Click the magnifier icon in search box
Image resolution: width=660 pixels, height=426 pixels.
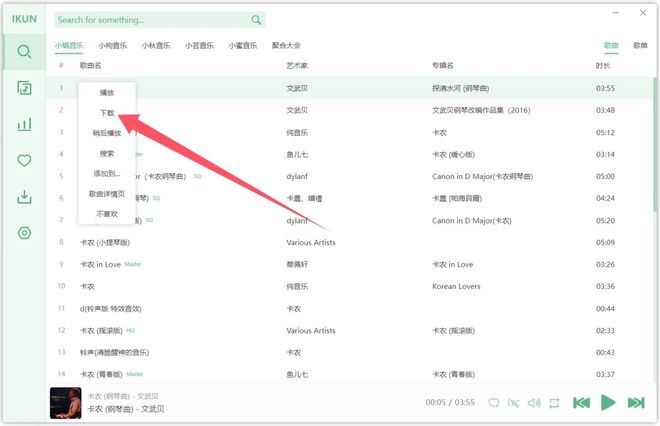[x=257, y=20]
